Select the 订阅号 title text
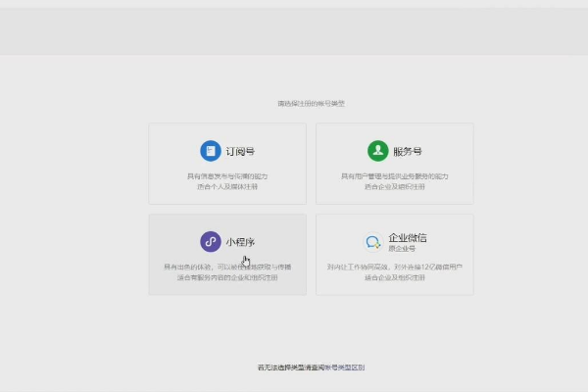 pos(240,152)
